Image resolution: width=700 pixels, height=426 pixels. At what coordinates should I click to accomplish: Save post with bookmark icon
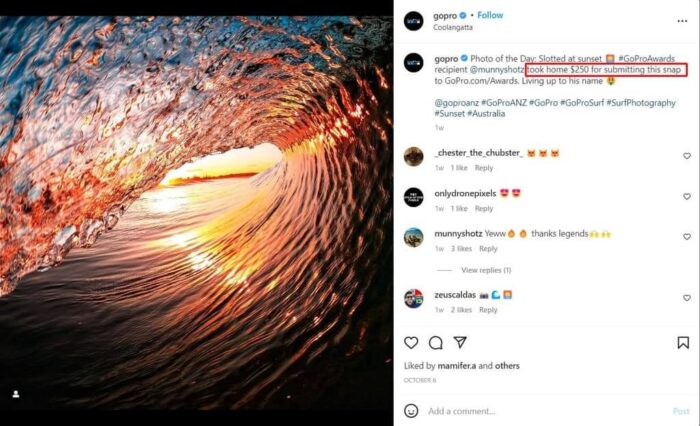[683, 342]
